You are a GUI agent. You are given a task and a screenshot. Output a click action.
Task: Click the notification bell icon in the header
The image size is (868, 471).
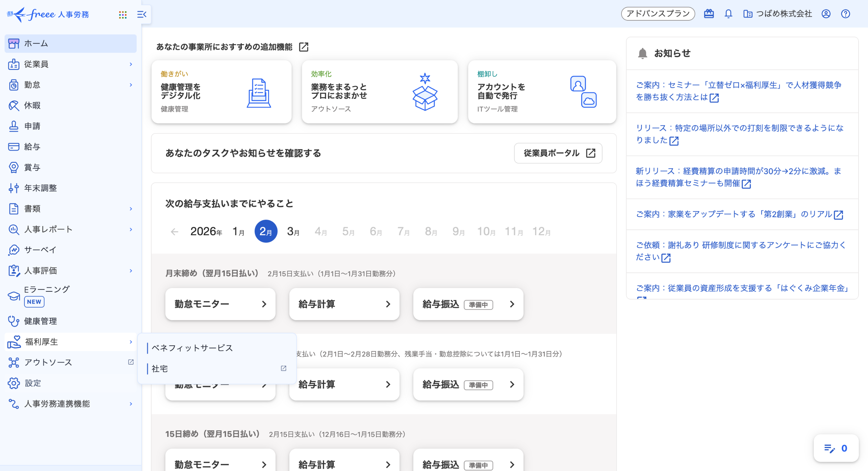728,14
